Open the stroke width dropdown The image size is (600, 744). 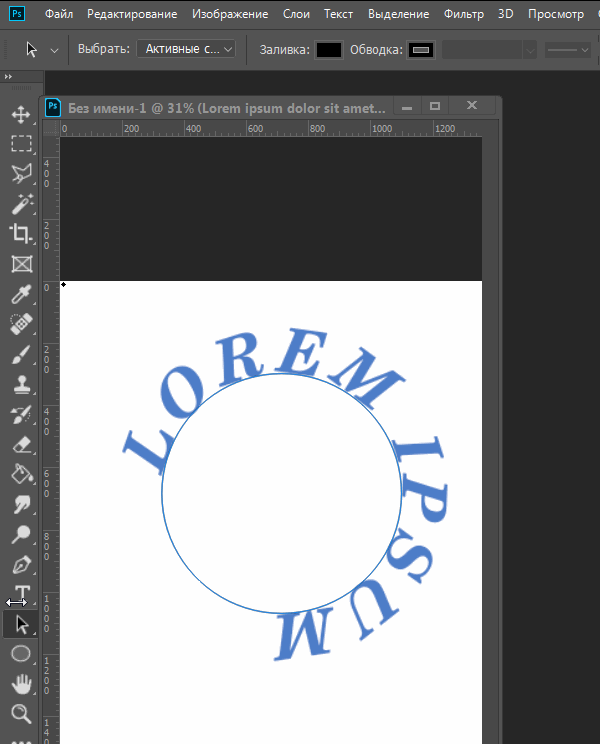click(530, 49)
